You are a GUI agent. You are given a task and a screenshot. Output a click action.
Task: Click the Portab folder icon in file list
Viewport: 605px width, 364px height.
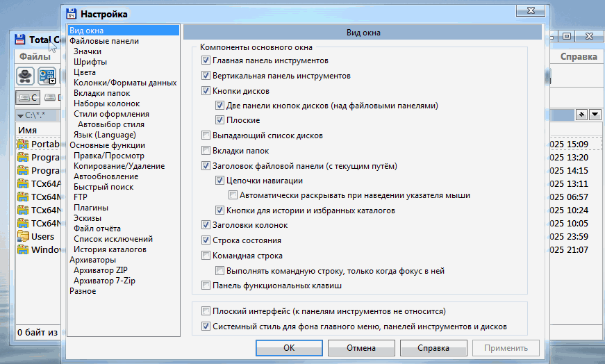23,144
